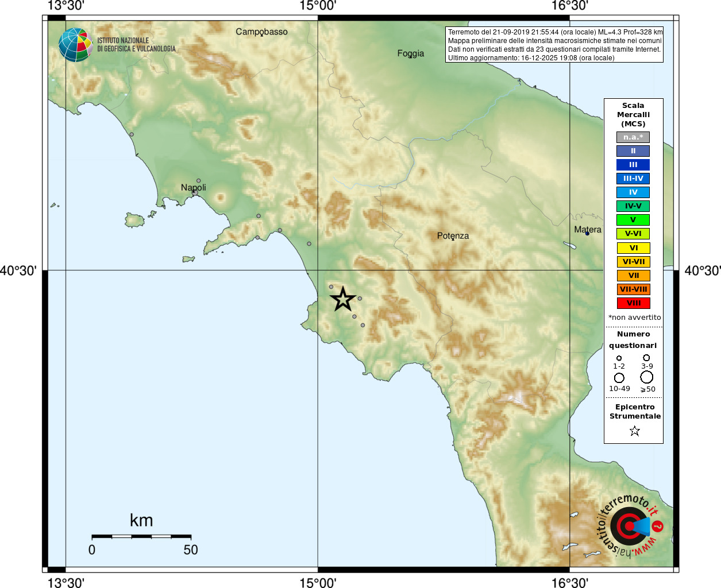Viewport: 721px width, 588px height.
Task: Select the green V intensity swatch
Action: point(633,220)
